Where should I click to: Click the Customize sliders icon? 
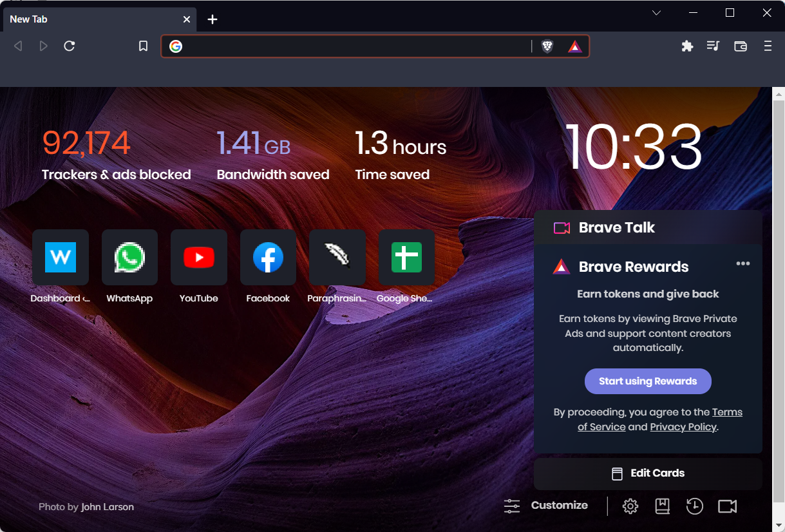point(512,506)
